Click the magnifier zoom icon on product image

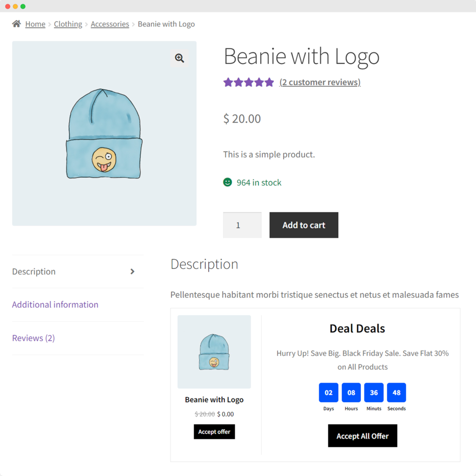click(179, 58)
